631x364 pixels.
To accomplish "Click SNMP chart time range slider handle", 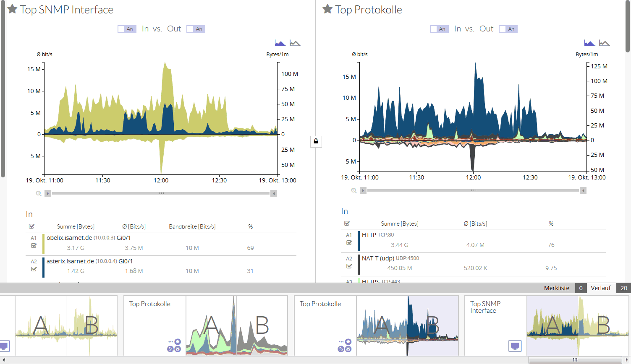I will click(x=161, y=193).
